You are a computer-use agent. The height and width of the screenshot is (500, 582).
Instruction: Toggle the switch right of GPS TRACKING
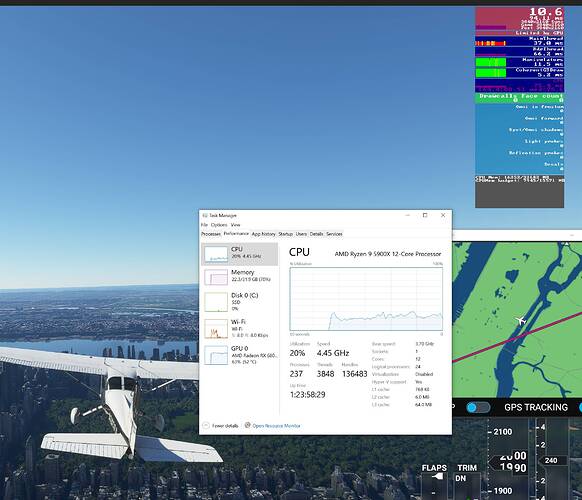click(580, 408)
